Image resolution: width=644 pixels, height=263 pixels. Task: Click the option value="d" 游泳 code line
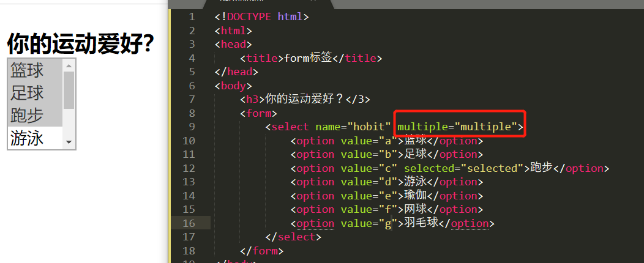coord(386,182)
